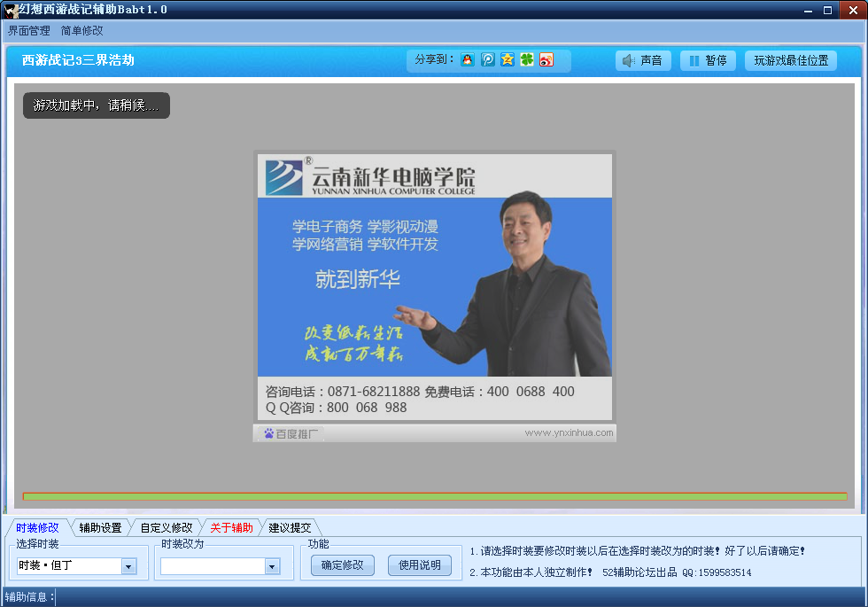The height and width of the screenshot is (607, 868).
Task: Open the 自定义修改 tab
Action: click(167, 528)
